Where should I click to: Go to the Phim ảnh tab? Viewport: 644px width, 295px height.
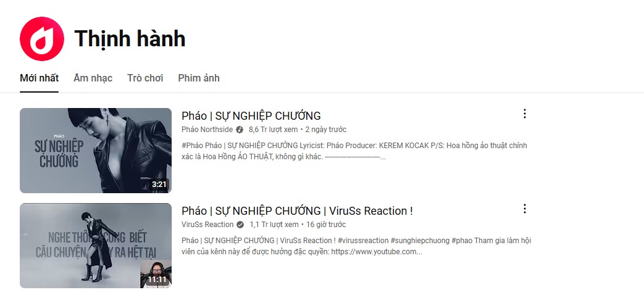pos(199,78)
